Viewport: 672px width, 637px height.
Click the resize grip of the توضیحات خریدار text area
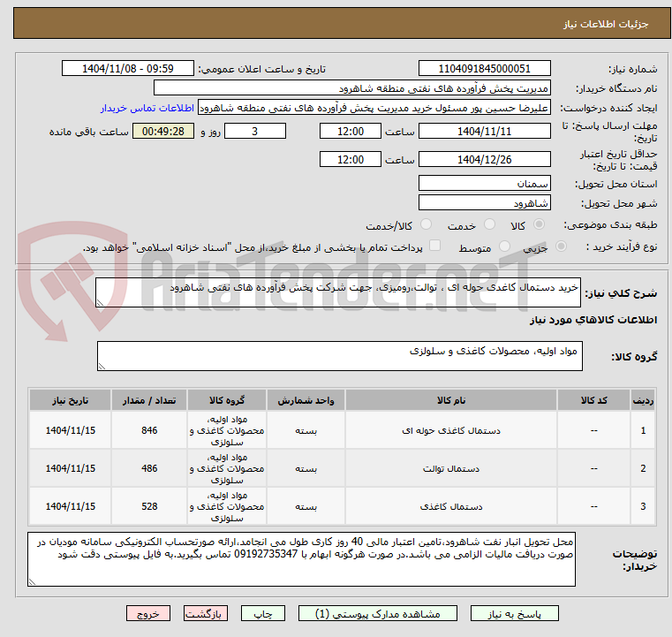pyautogui.click(x=32, y=581)
